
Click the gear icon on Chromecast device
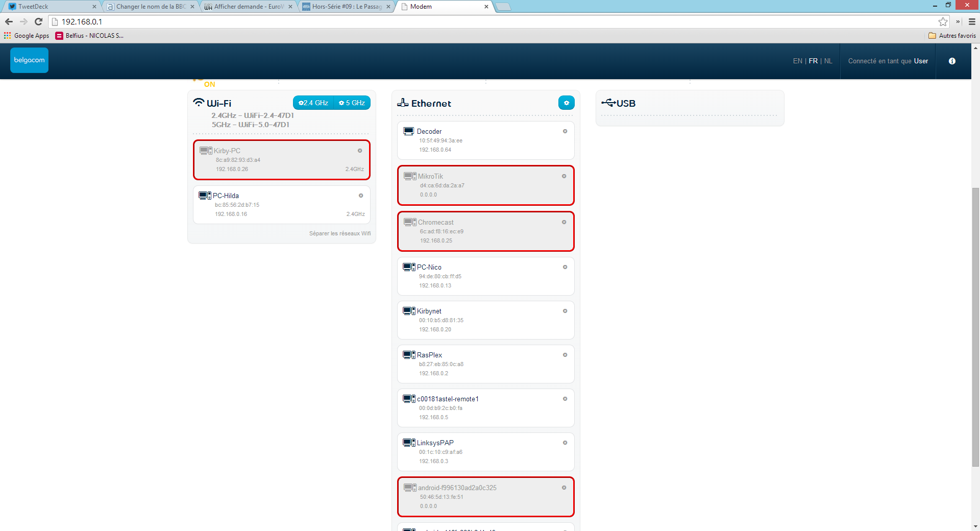564,223
